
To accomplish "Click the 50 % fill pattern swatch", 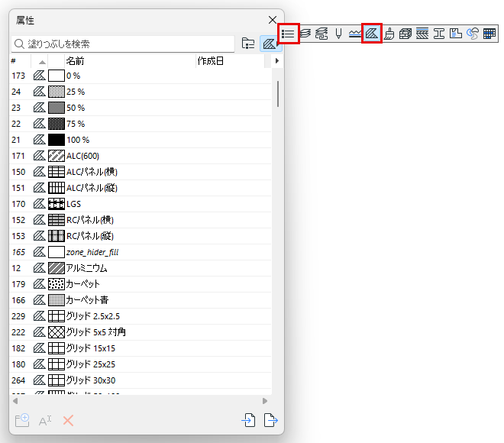I will pyautogui.click(x=57, y=108).
